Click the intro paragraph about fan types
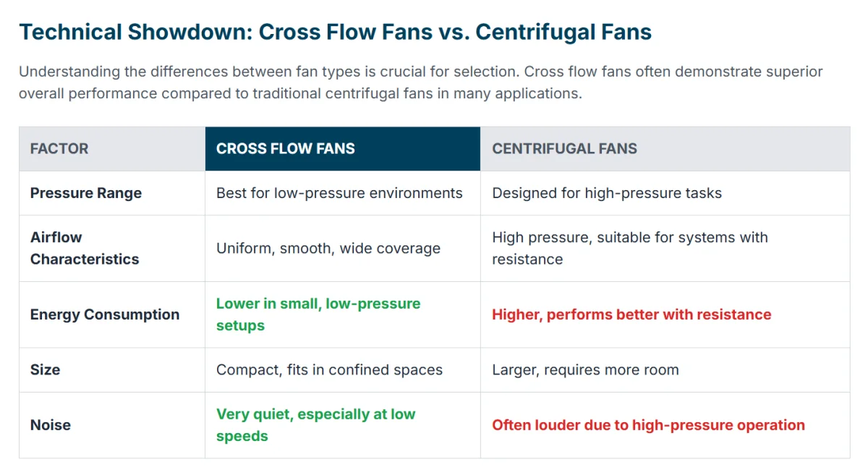 tap(421, 82)
